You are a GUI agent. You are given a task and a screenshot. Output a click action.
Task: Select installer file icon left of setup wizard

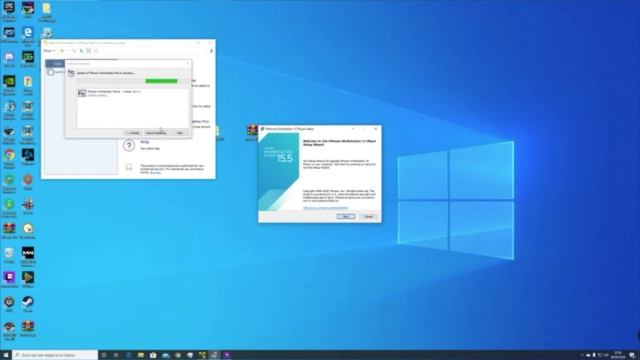252,132
